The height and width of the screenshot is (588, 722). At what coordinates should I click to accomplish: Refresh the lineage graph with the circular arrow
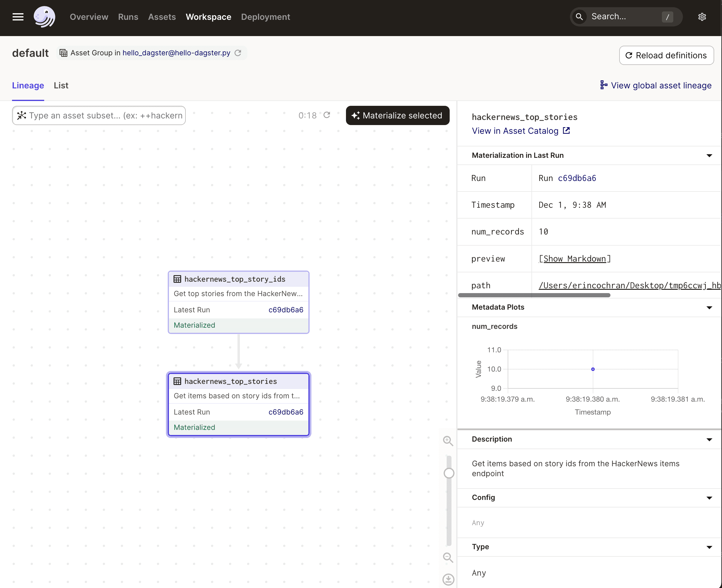pos(327,115)
